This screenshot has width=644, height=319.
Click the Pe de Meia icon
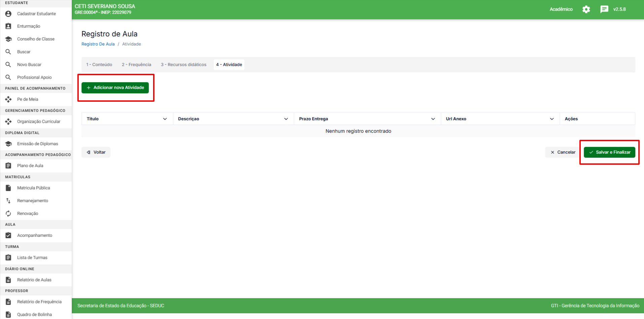point(8,99)
